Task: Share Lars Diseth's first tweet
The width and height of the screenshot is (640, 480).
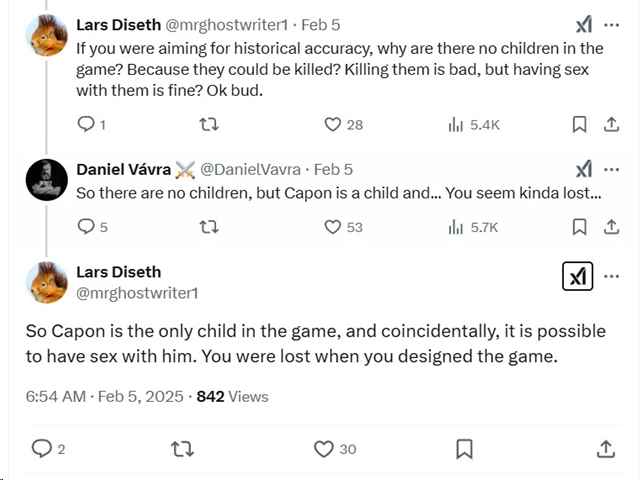Action: [x=610, y=124]
